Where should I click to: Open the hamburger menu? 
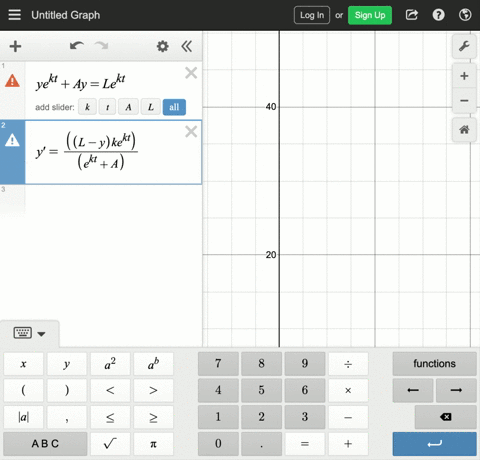[x=14, y=15]
